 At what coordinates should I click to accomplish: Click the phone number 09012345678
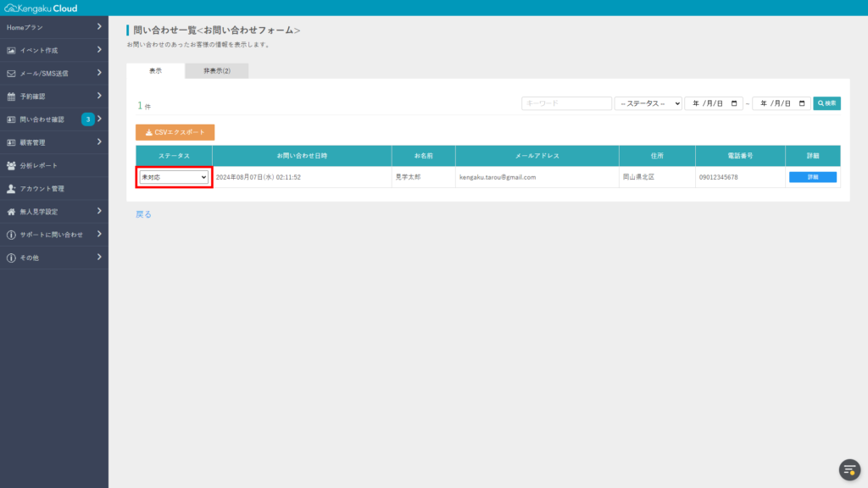pyautogui.click(x=719, y=177)
